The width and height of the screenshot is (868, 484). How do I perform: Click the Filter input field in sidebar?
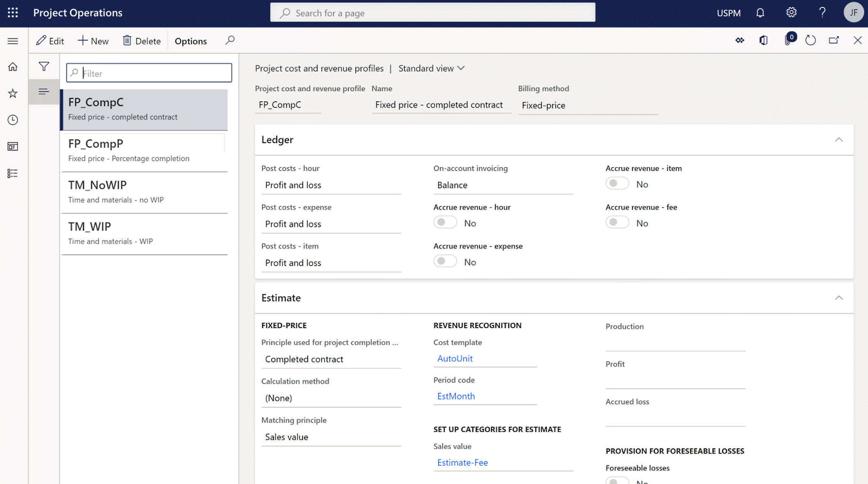[148, 73]
